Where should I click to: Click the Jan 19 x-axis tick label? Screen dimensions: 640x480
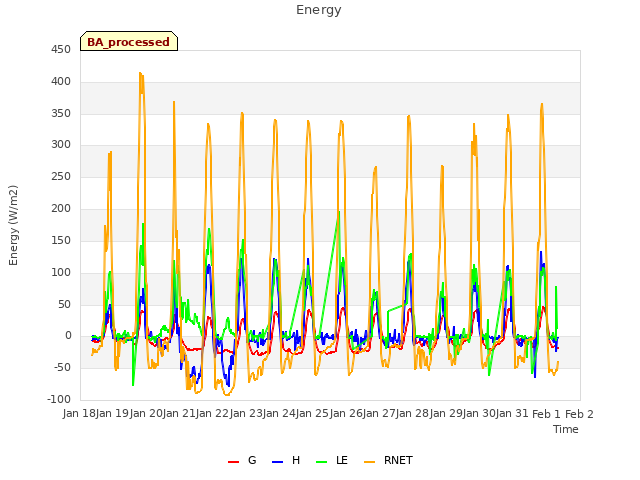coord(112,414)
